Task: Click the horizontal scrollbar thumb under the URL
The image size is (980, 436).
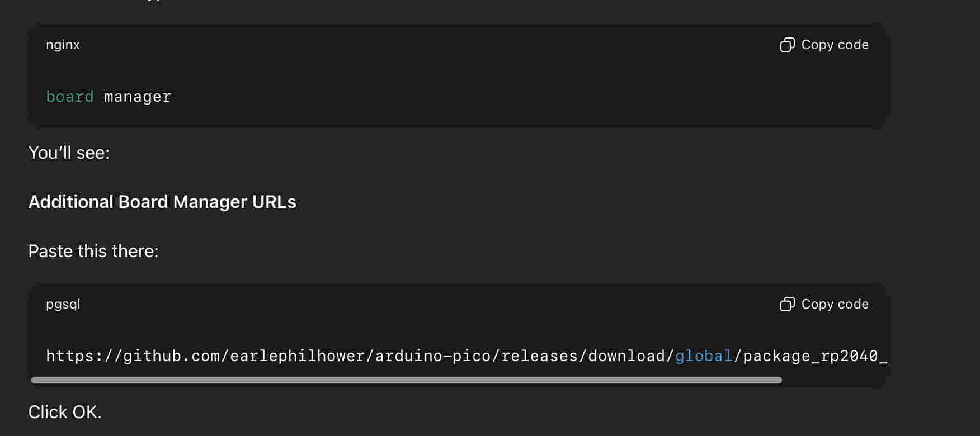Action: (406, 380)
